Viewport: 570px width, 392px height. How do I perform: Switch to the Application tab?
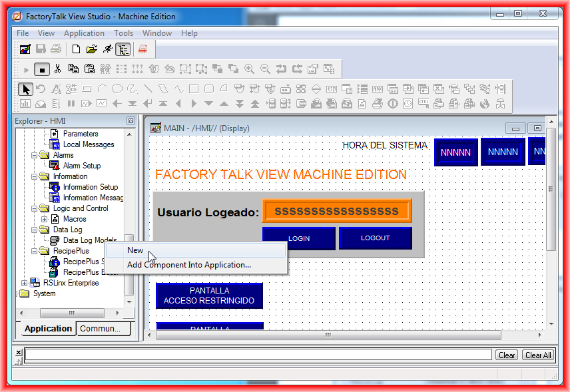coord(47,329)
